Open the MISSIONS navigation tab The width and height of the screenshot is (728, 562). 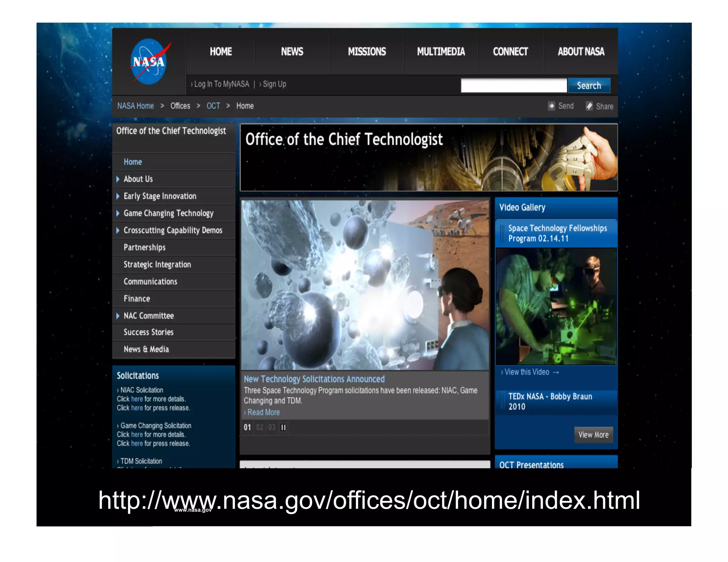click(x=367, y=52)
